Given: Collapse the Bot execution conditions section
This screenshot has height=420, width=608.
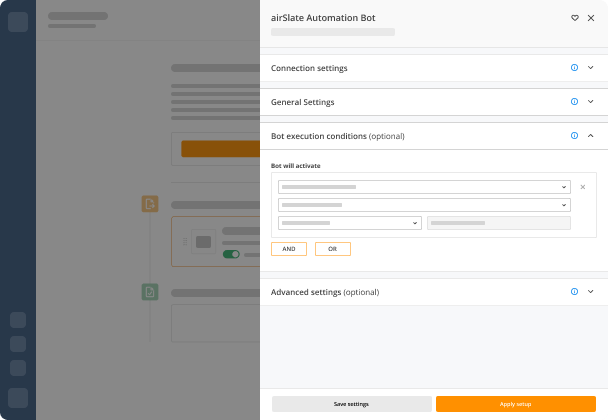Looking at the screenshot, I should pyautogui.click(x=590, y=135).
